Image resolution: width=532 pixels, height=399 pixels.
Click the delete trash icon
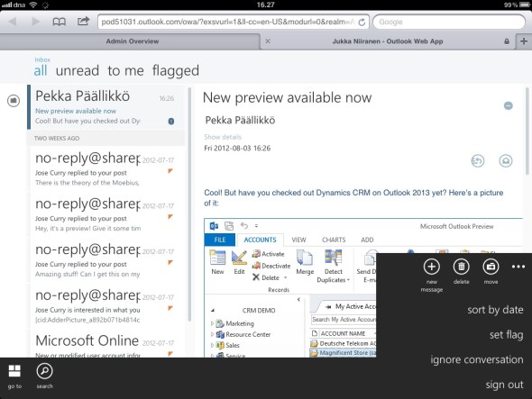[x=462, y=267]
